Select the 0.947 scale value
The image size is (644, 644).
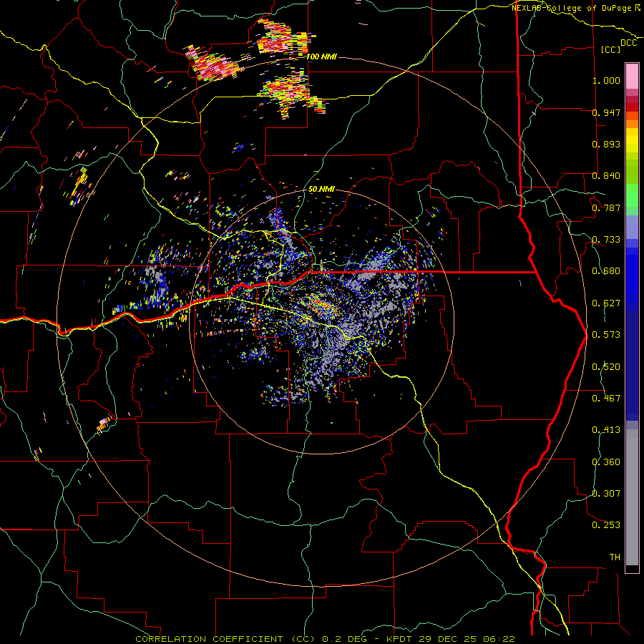coord(606,112)
